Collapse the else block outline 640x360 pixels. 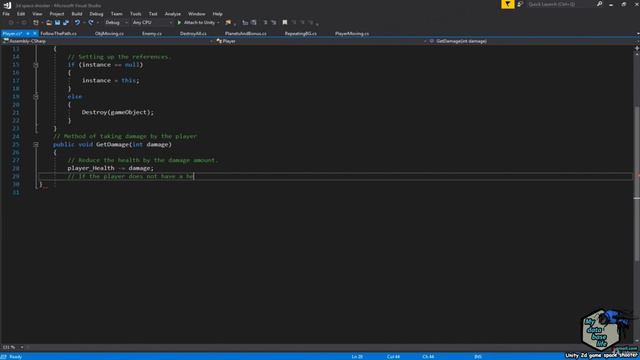[x=36, y=97]
